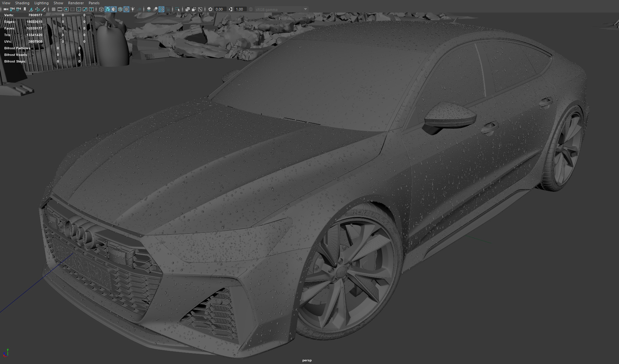Image resolution: width=619 pixels, height=364 pixels.
Task: Toggle the View Transform icon
Action: [251, 9]
